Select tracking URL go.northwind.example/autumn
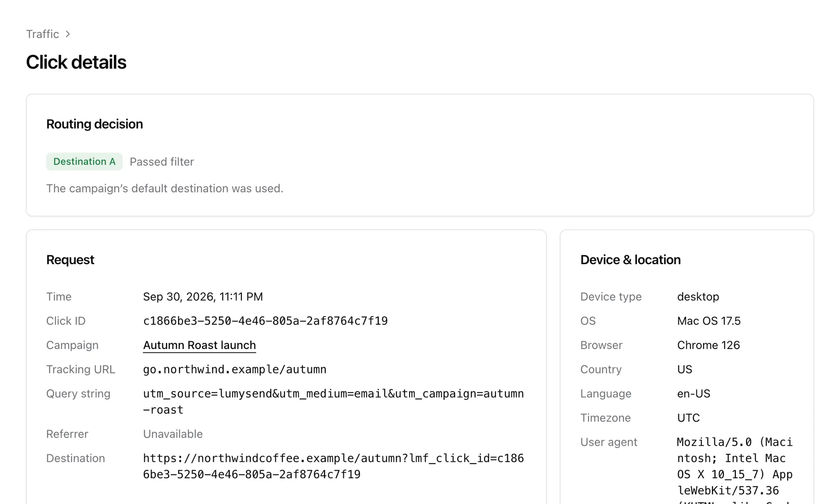The width and height of the screenshot is (840, 504). coord(235,370)
